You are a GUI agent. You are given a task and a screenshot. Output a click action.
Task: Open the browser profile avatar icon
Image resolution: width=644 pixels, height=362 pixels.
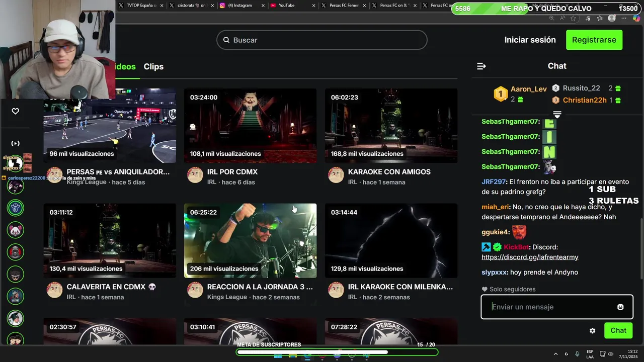pyautogui.click(x=612, y=18)
